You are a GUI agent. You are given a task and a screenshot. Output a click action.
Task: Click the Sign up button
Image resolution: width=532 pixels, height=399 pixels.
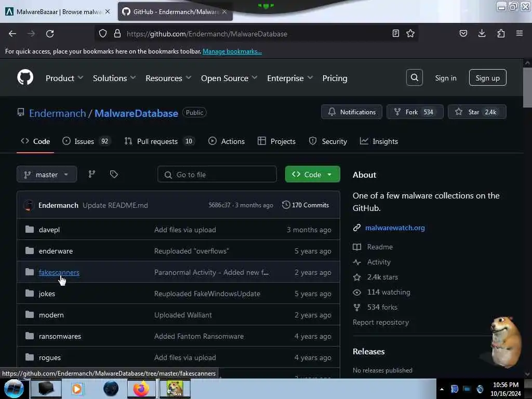coord(487,78)
